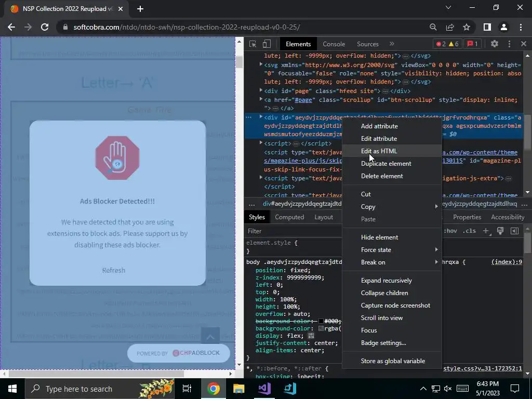
Task: Show more DevTools tabs chevron
Action: 392,44
